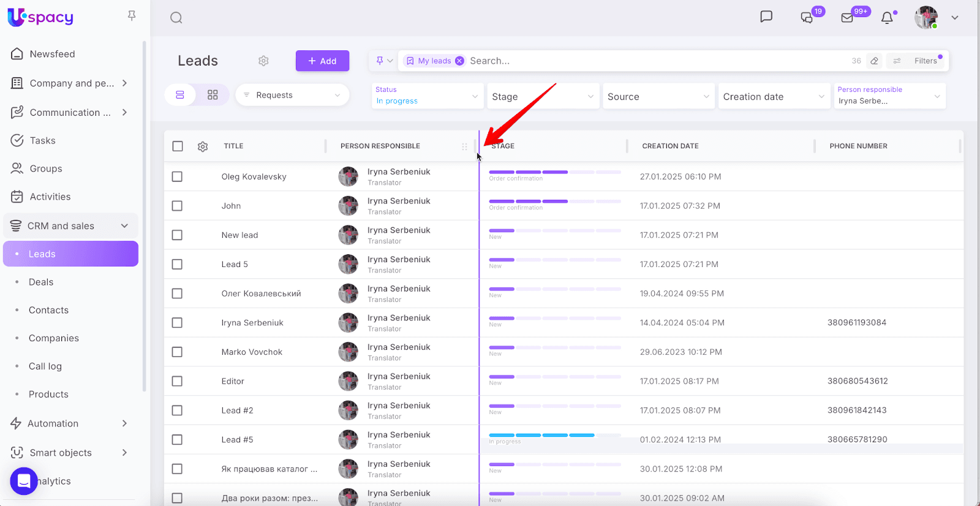Switch to kanban grid view icon
This screenshot has width=980, height=506.
(213, 95)
